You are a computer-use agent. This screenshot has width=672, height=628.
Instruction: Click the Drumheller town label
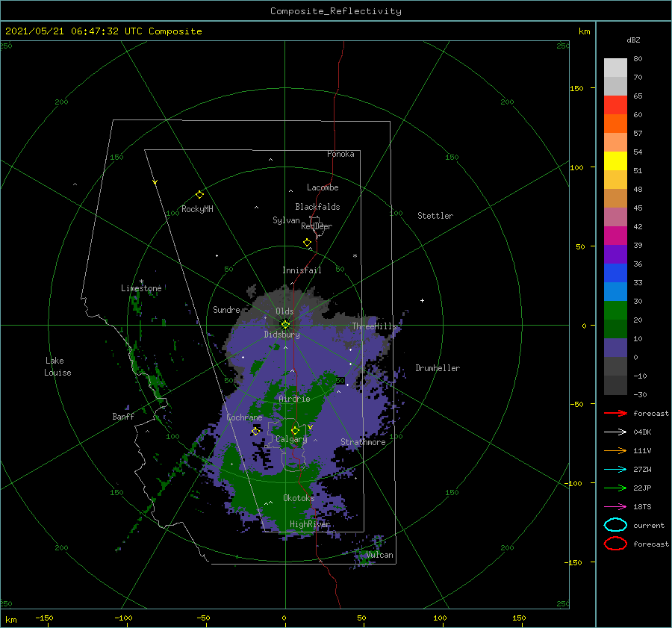pos(438,368)
